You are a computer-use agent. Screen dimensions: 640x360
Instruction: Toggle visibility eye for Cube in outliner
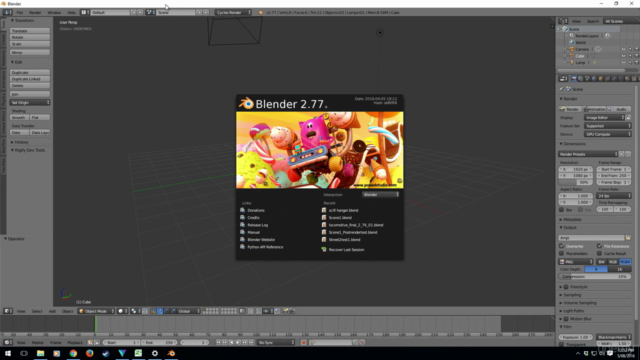(x=623, y=56)
